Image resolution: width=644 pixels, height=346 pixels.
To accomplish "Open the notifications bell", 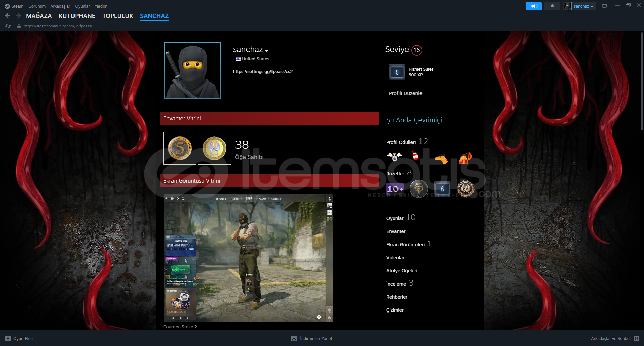I will (x=552, y=6).
